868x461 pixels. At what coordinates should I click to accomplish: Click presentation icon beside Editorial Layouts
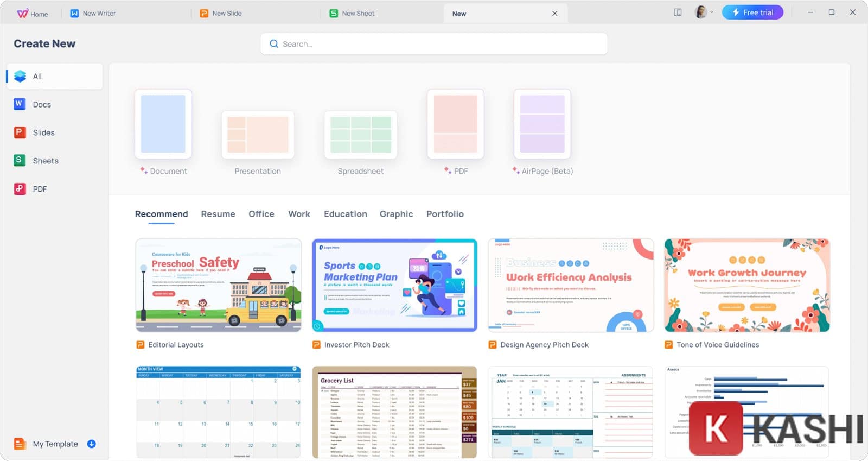141,345
